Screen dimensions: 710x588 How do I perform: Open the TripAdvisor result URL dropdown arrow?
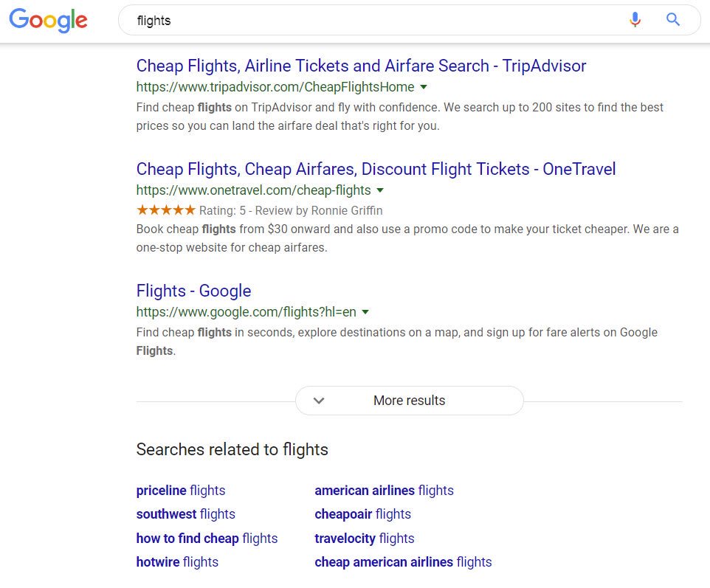[x=424, y=87]
